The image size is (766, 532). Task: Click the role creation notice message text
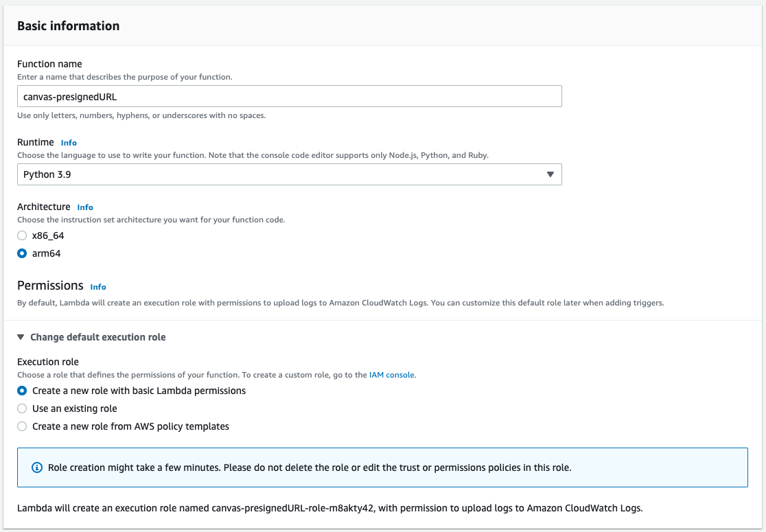click(309, 467)
